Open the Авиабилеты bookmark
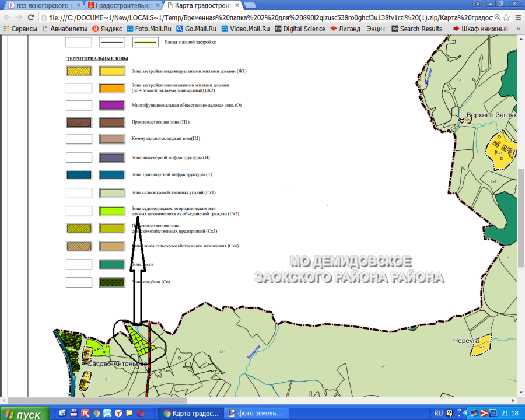The image size is (525, 420). [65, 29]
